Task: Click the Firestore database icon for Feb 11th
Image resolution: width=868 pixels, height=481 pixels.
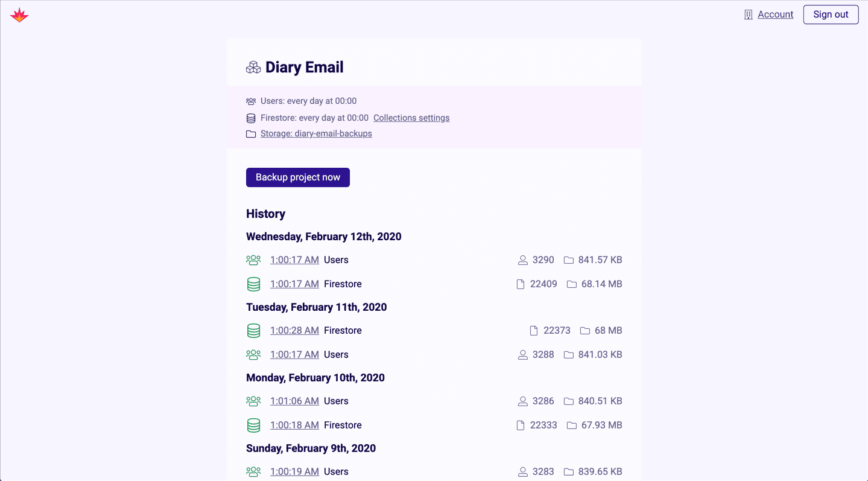Action: click(253, 331)
